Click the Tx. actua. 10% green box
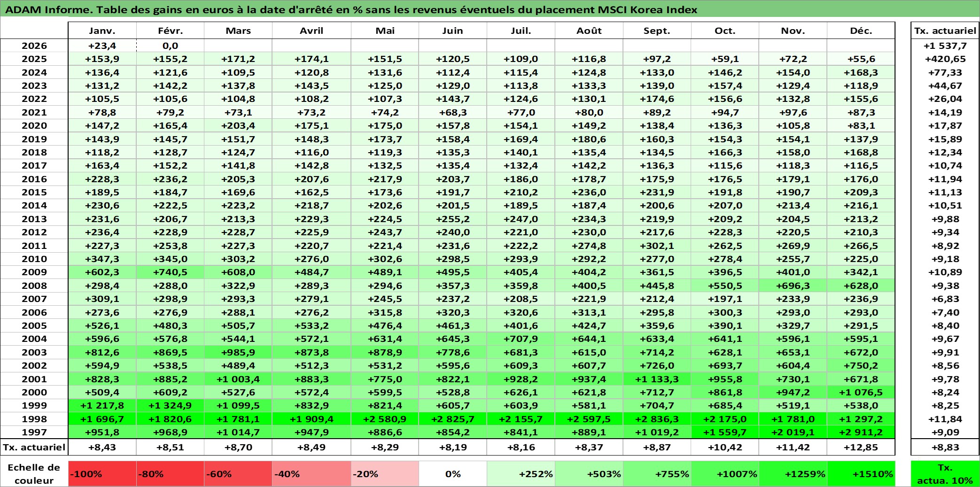Viewport: 980px width, 487px height. click(945, 474)
